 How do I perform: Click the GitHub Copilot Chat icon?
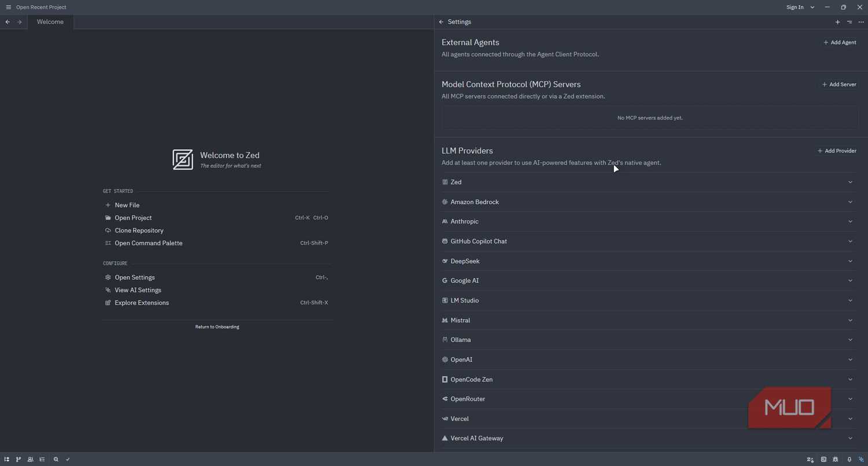pos(444,241)
